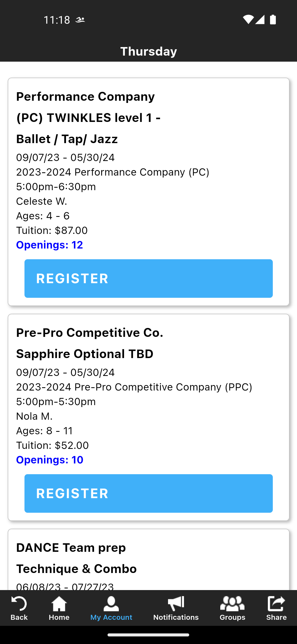
Task: Tap Openings: 10 text
Action: point(50,460)
